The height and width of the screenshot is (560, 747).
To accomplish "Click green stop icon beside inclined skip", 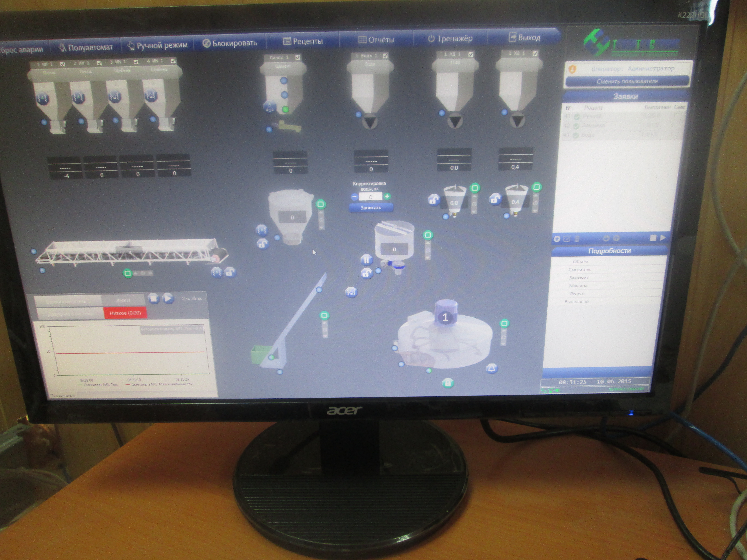I will tap(324, 316).
